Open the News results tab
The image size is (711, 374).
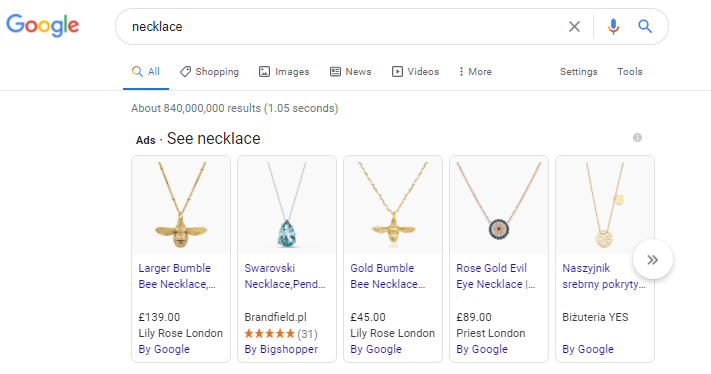coord(351,72)
